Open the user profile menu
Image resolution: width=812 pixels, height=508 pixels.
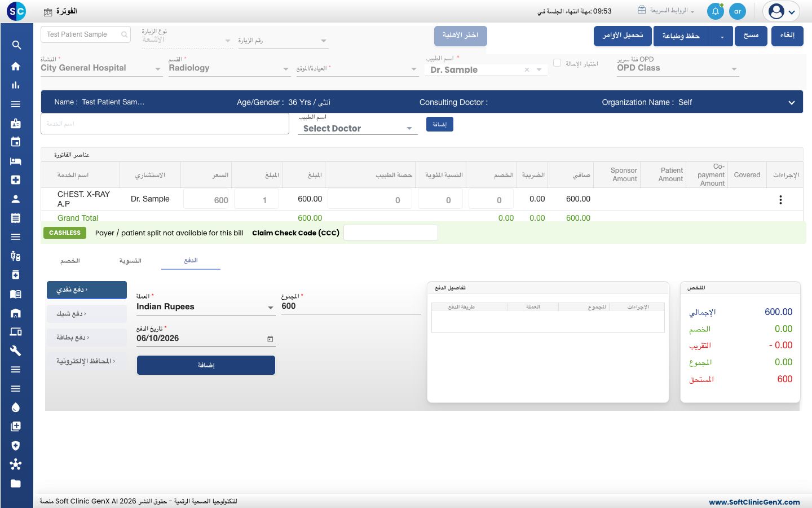(x=782, y=11)
